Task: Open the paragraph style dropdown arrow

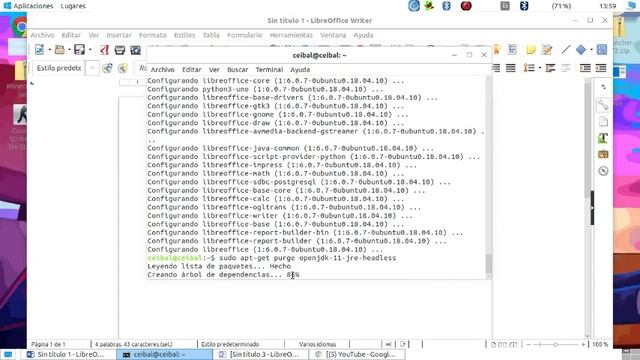Action: pos(92,68)
